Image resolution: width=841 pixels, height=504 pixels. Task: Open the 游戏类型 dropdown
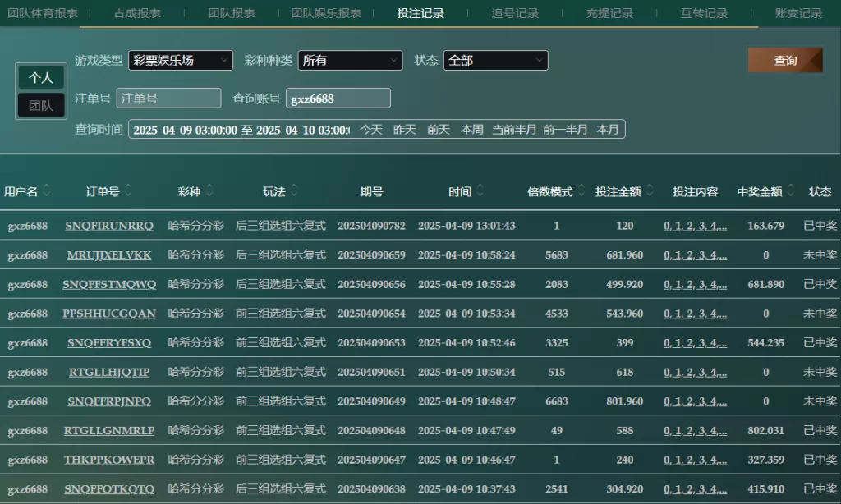(x=181, y=61)
